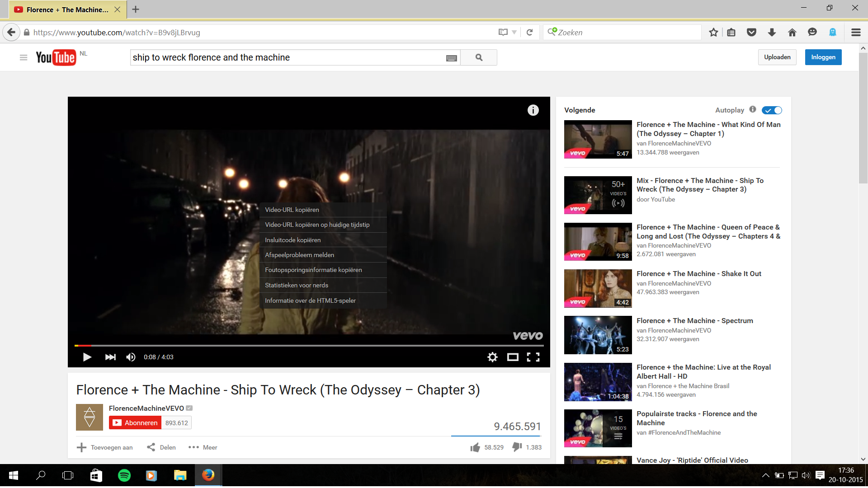
Task: Switch to theater mode view
Action: [513, 357]
